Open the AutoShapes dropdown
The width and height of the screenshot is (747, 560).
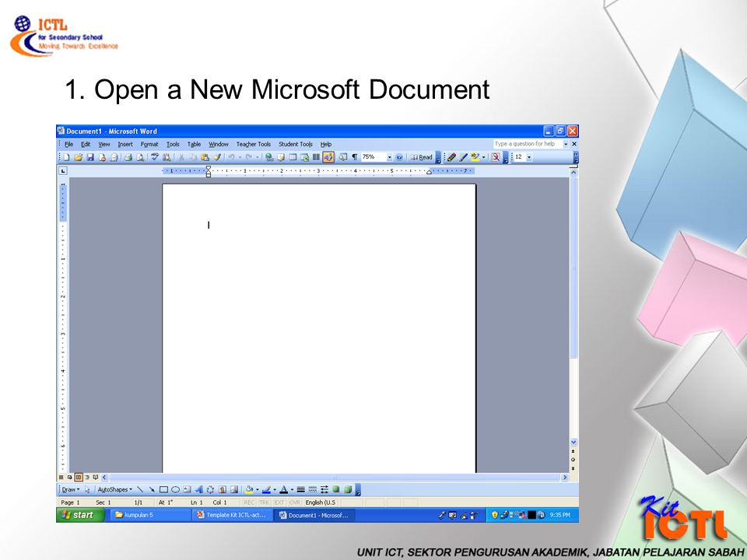click(x=115, y=489)
